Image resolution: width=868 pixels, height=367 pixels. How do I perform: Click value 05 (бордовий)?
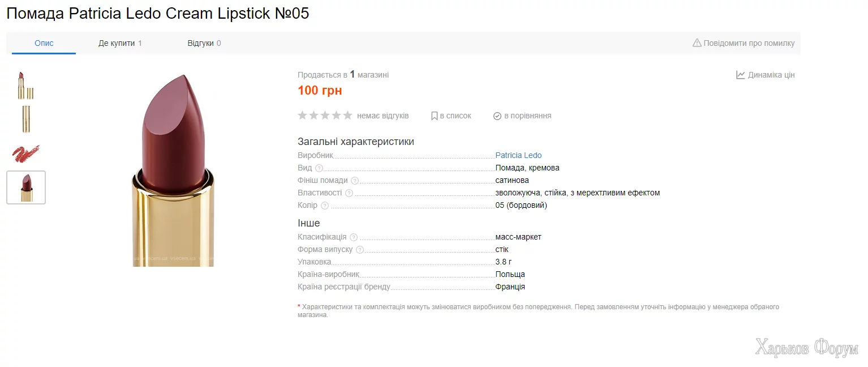tap(521, 205)
